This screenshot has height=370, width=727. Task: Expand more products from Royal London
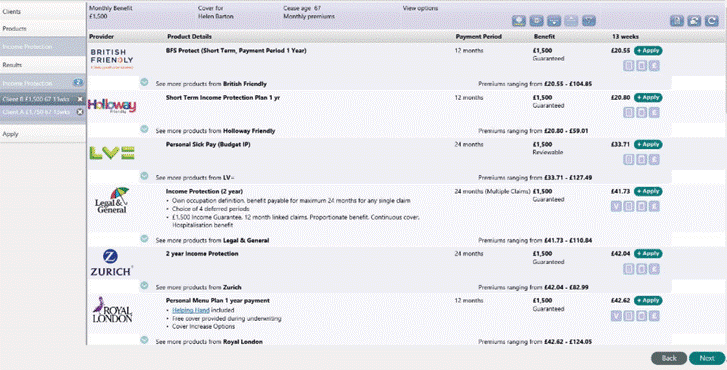point(144,340)
